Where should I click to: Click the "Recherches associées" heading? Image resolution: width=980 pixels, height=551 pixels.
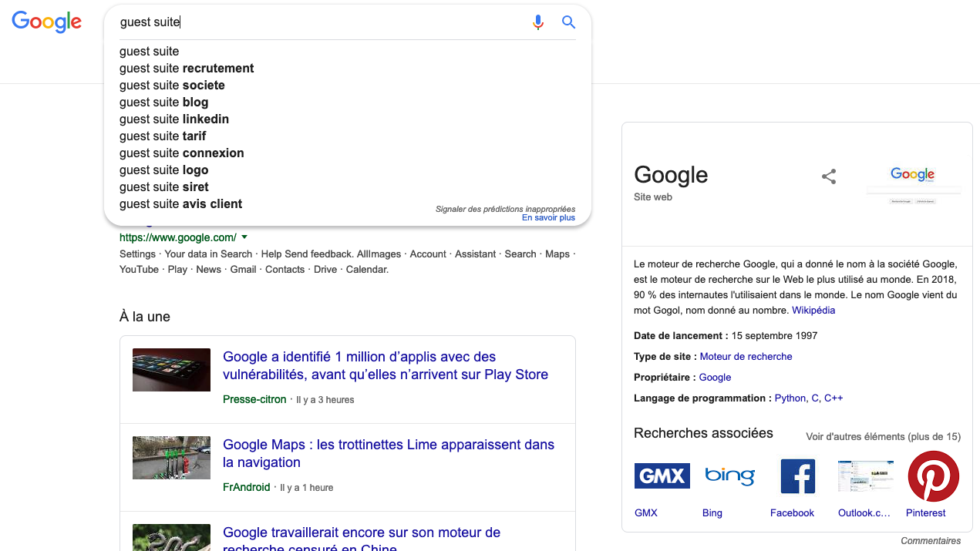[703, 433]
